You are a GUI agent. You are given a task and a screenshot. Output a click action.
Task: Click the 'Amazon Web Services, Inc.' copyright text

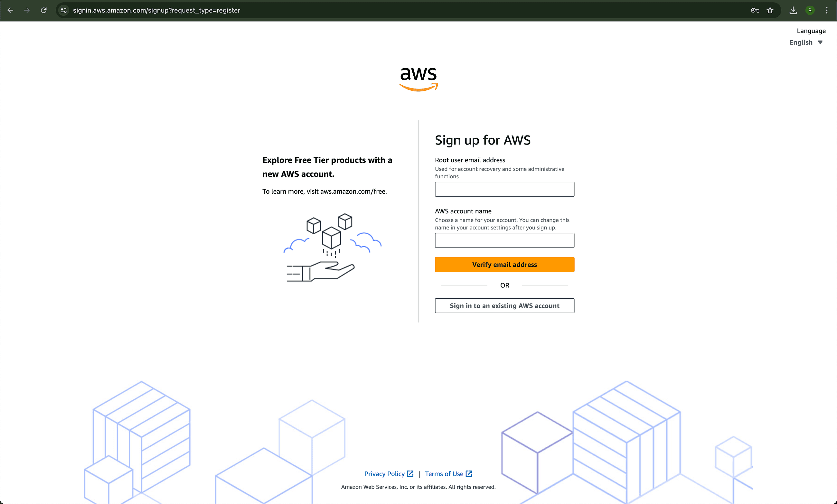pyautogui.click(x=418, y=487)
